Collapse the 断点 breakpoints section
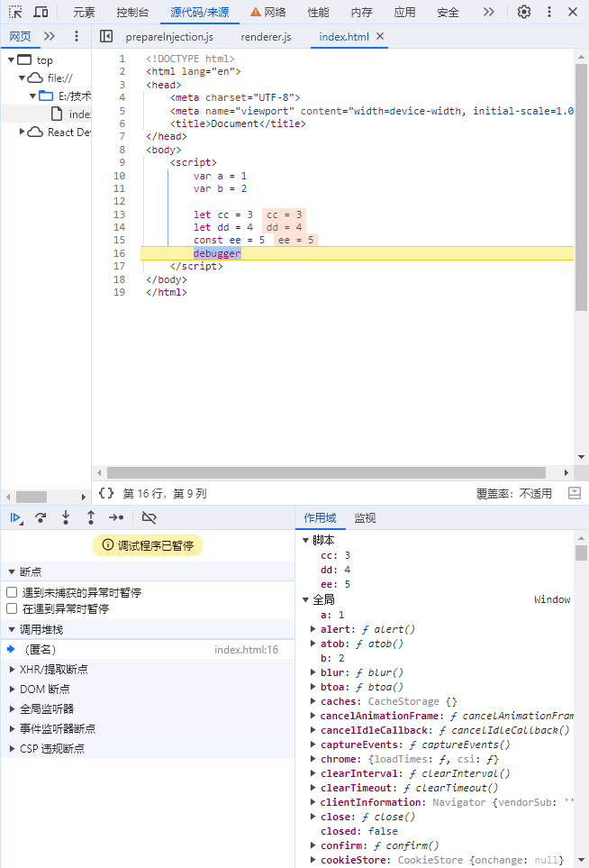589x868 pixels. [x=12, y=571]
